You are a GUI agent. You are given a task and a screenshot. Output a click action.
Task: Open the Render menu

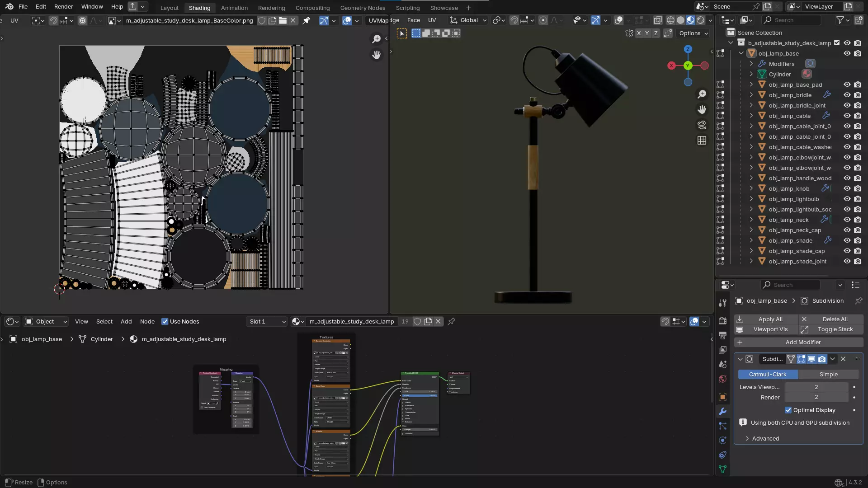tap(63, 7)
